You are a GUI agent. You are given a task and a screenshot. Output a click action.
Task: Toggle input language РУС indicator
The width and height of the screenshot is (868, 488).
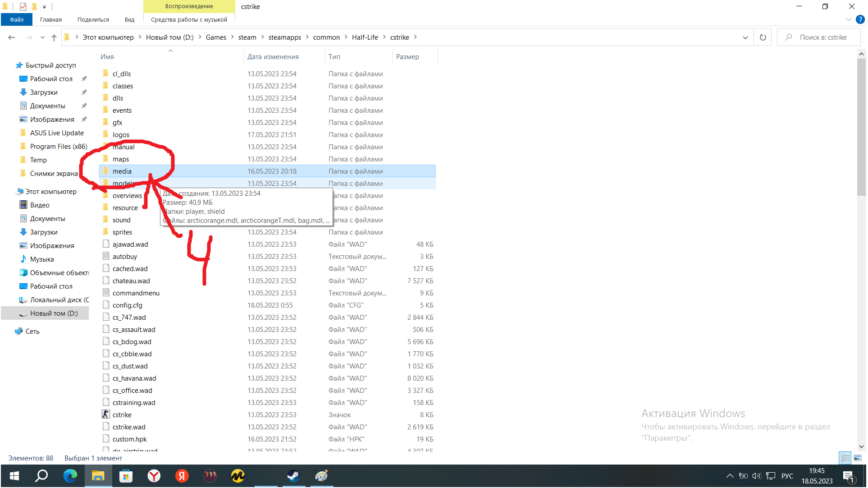pyautogui.click(x=788, y=477)
